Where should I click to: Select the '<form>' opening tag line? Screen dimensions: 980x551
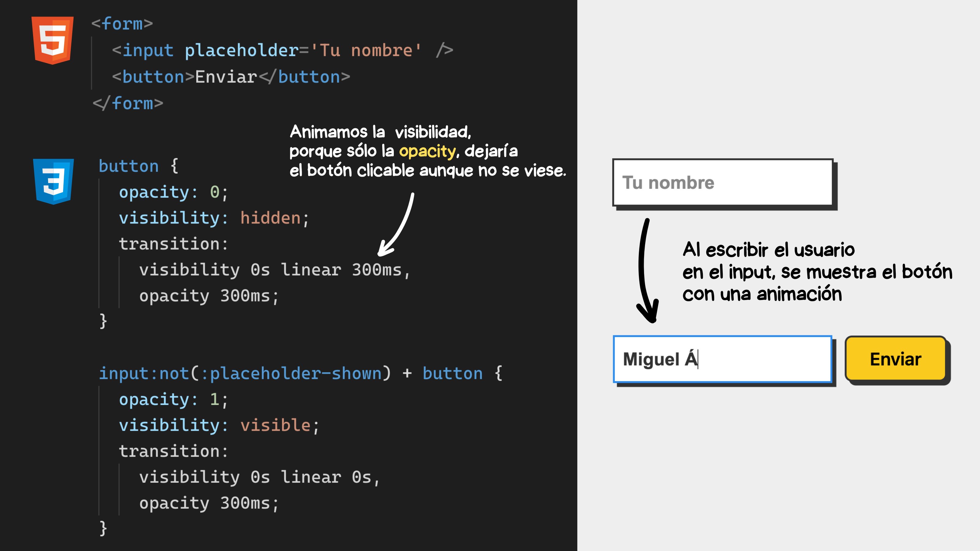122,24
